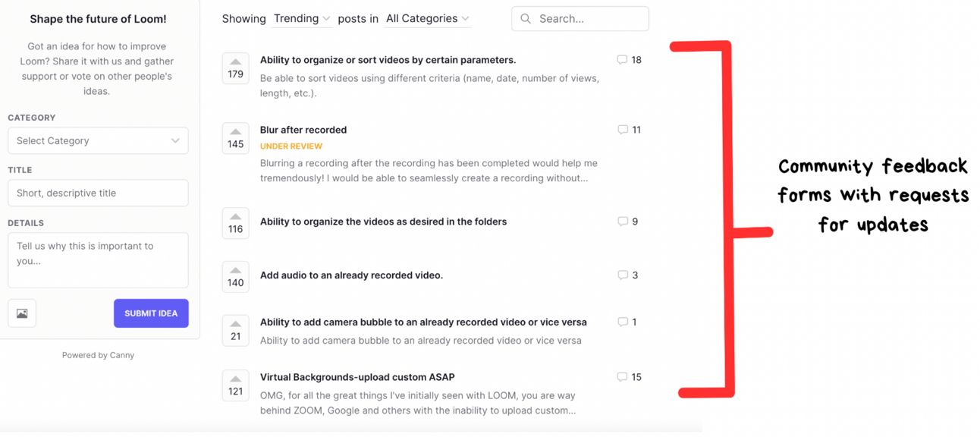Click the TITLE field label

pos(20,170)
